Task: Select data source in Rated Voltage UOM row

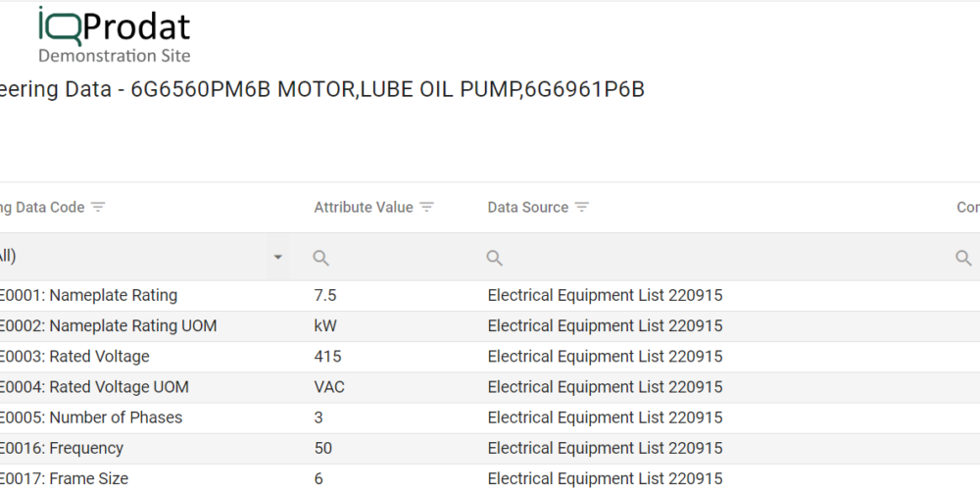Action: (x=605, y=387)
